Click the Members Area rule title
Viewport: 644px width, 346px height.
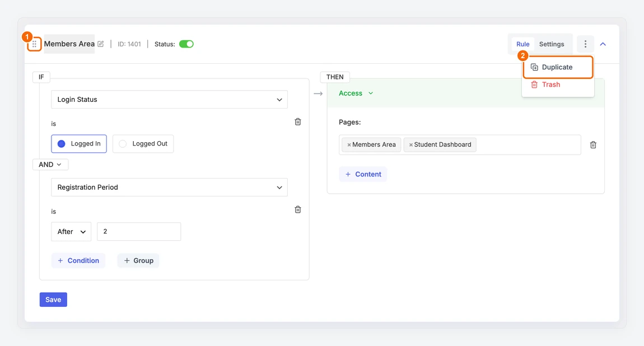[x=69, y=44]
